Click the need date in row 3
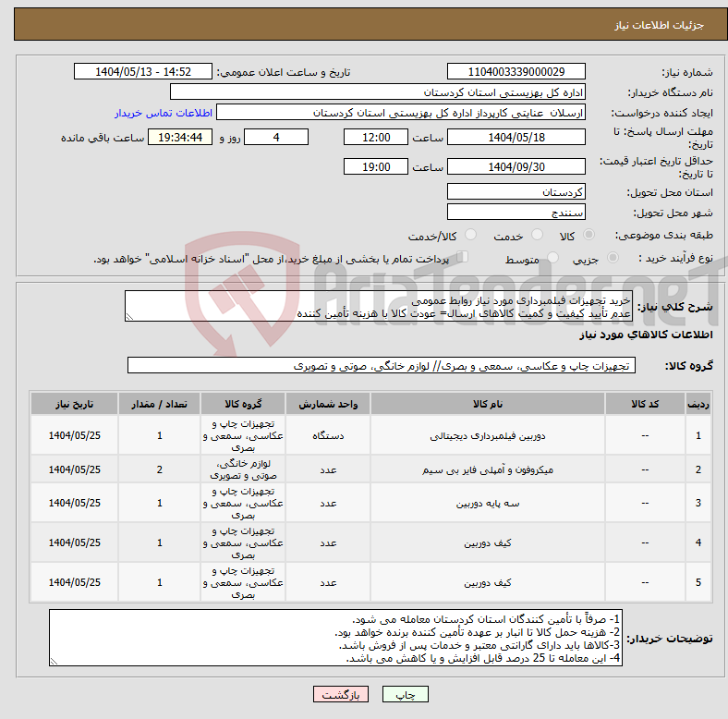Screen dimensions: 728x719 click(74, 503)
